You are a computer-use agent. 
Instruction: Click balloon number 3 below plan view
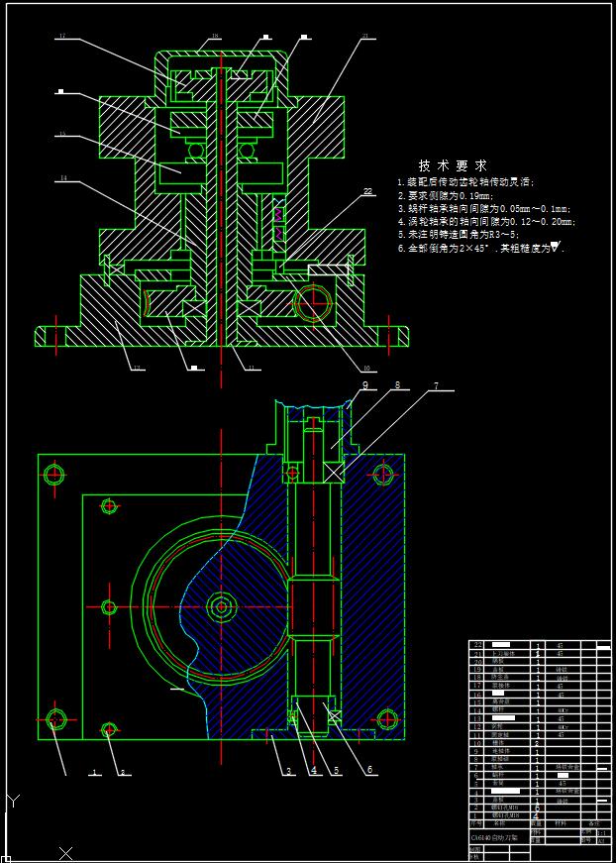tap(288, 770)
